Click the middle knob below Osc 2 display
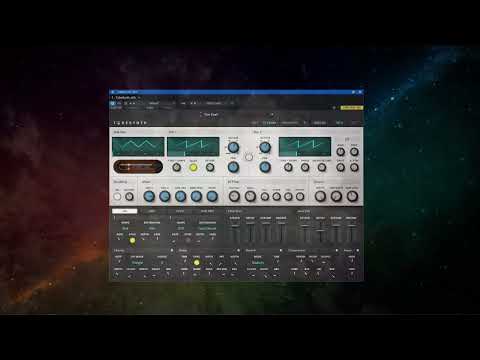Image resolution: width=480 pixels, height=360 pixels. 305,167
